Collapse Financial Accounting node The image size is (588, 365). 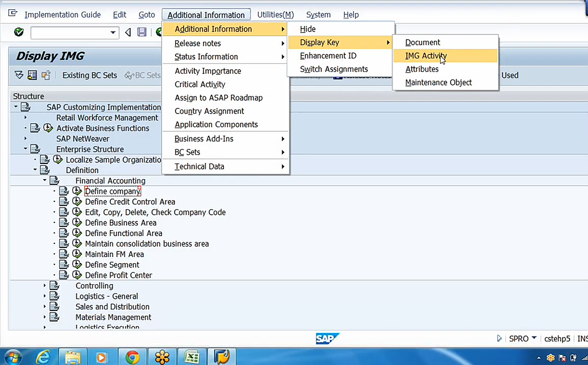pyautogui.click(x=45, y=180)
